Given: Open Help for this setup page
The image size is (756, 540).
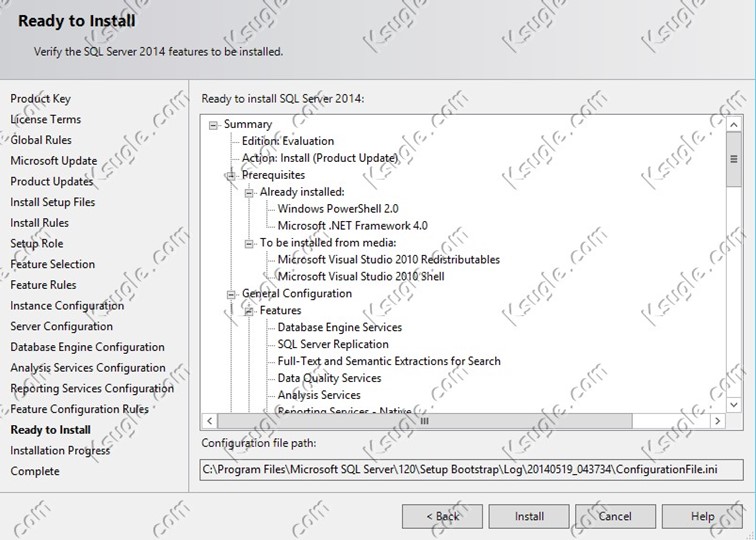Looking at the screenshot, I should pos(702,516).
